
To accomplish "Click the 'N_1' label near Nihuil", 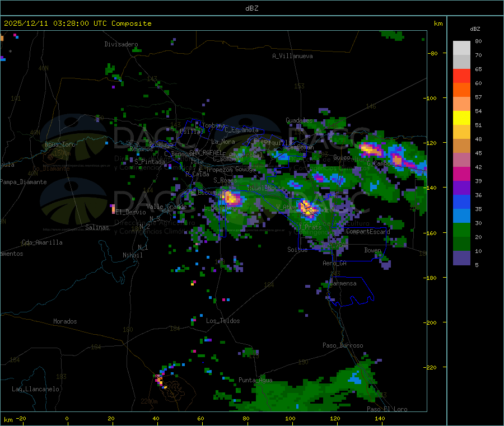I will (143, 247).
